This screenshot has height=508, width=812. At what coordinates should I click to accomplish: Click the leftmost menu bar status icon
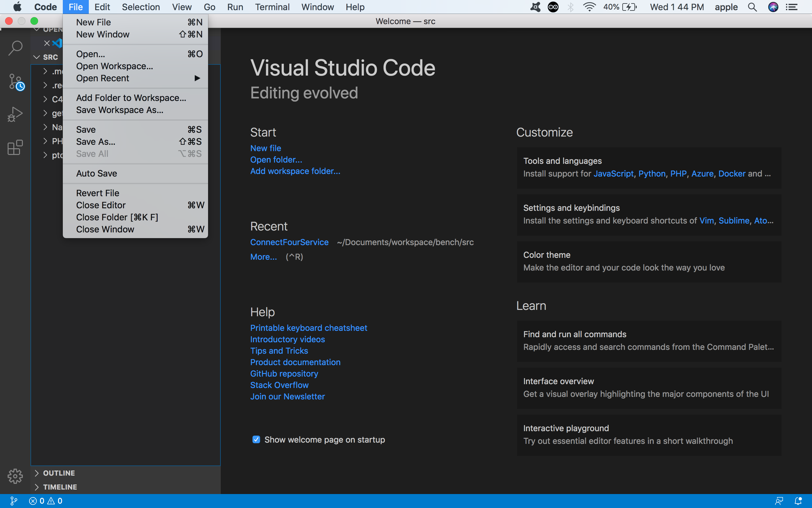(535, 7)
